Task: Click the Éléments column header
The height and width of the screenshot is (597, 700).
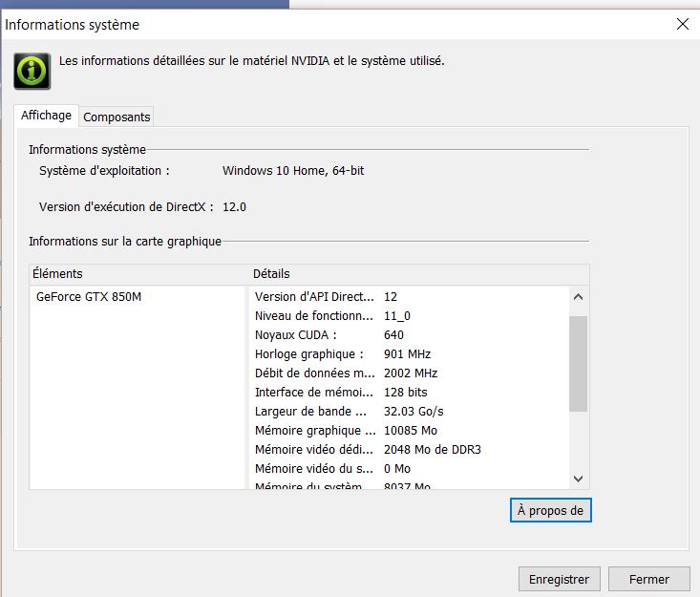Action: 138,274
